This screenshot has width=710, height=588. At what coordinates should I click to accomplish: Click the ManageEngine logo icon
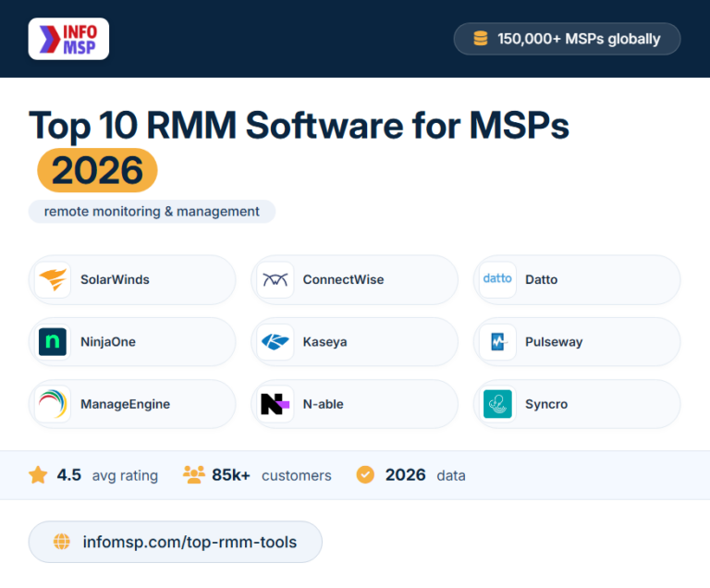53,404
